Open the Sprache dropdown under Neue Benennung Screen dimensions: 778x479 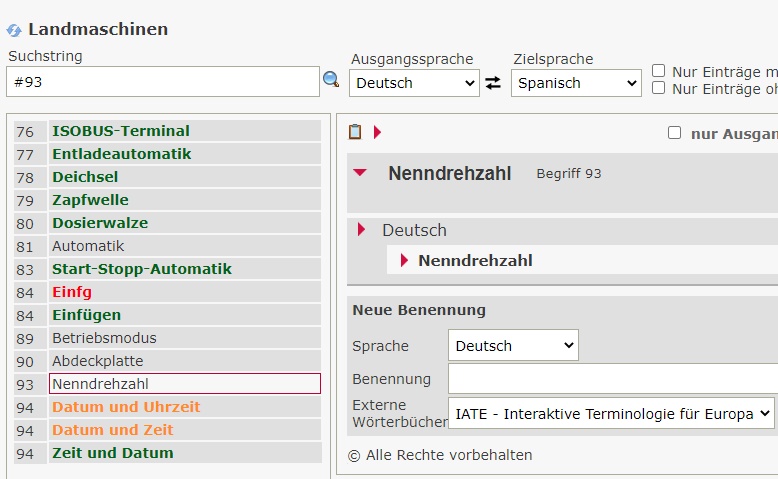(513, 346)
